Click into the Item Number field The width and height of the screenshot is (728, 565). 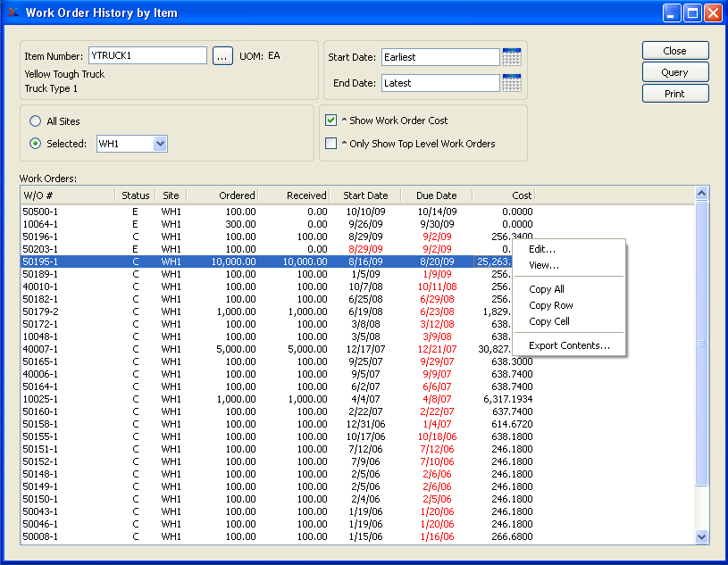point(147,56)
